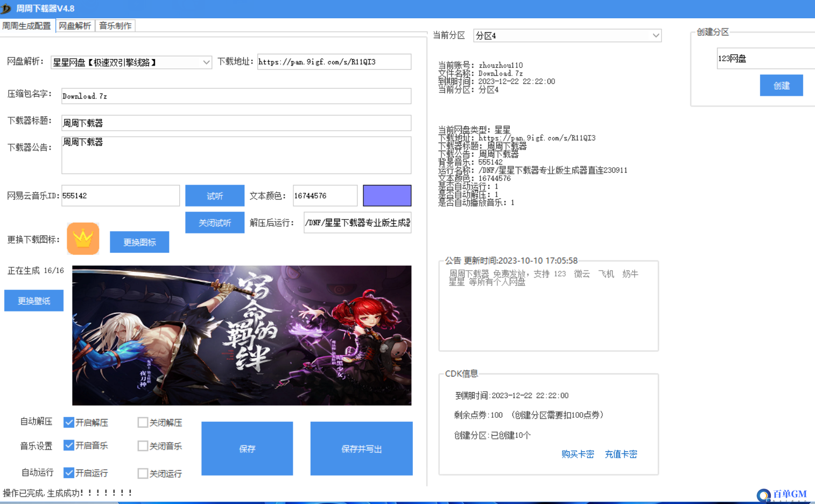Click the 更换图标 button

coord(139,242)
